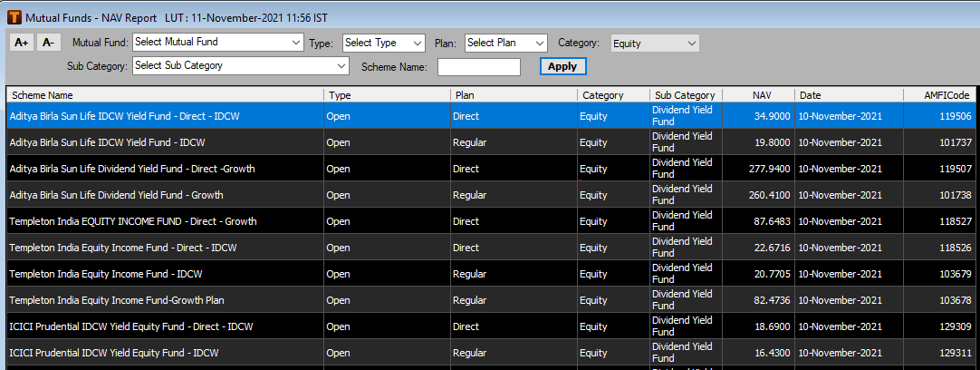Sort by NAV column header

[x=759, y=95]
